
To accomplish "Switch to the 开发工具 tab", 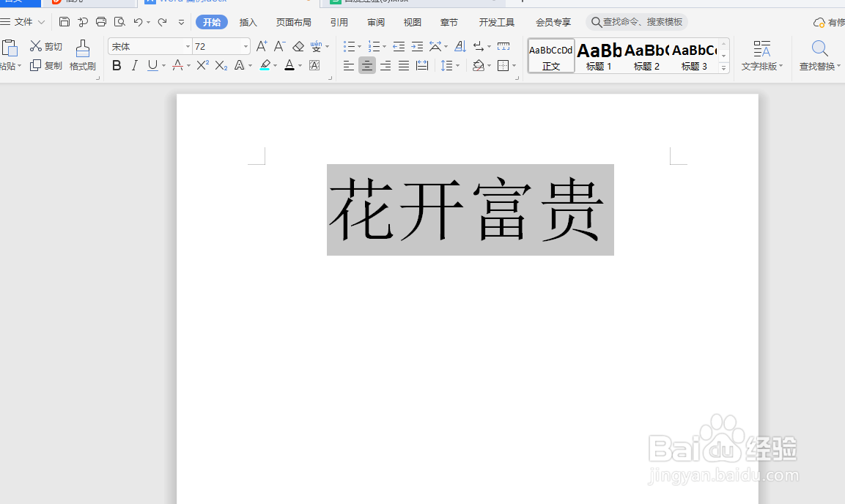I will point(496,22).
